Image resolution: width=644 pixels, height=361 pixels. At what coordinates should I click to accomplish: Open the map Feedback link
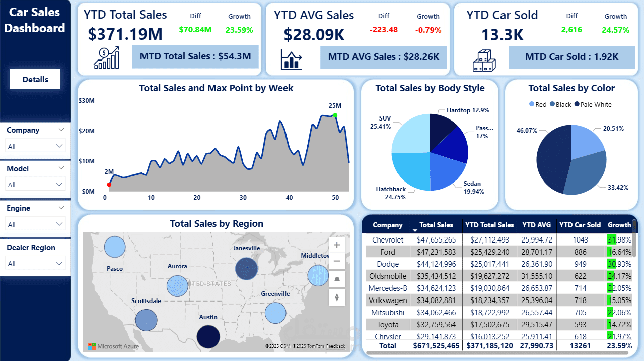(x=336, y=346)
